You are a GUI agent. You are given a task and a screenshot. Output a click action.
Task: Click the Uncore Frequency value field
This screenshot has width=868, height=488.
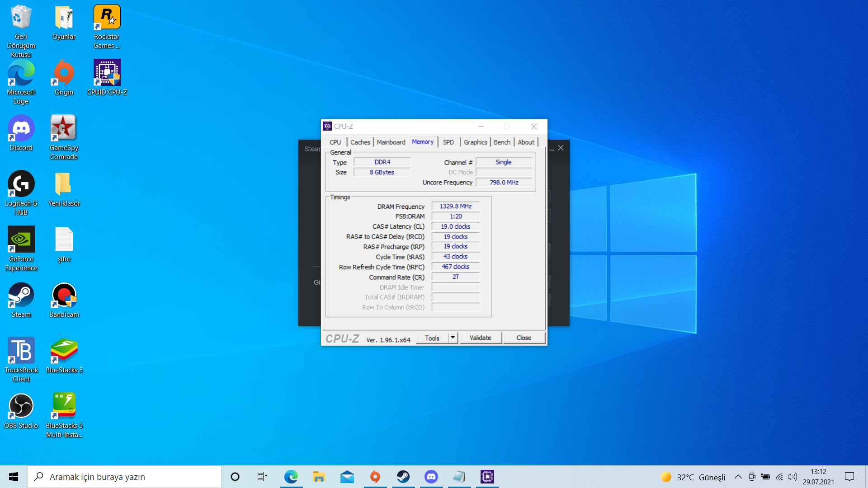[504, 183]
